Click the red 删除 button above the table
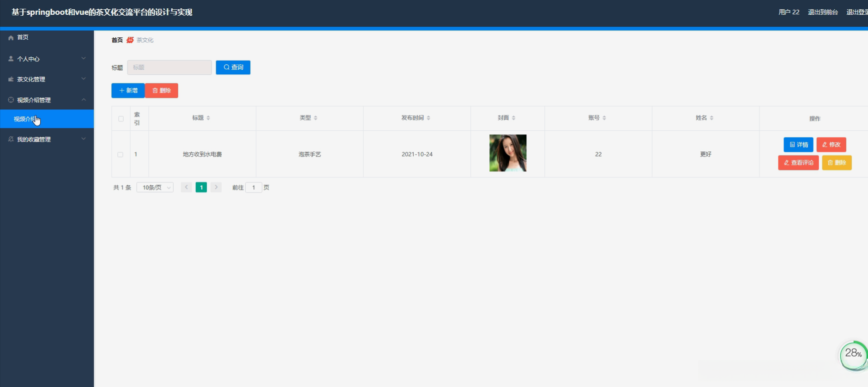The width and height of the screenshot is (868, 387). tap(162, 91)
